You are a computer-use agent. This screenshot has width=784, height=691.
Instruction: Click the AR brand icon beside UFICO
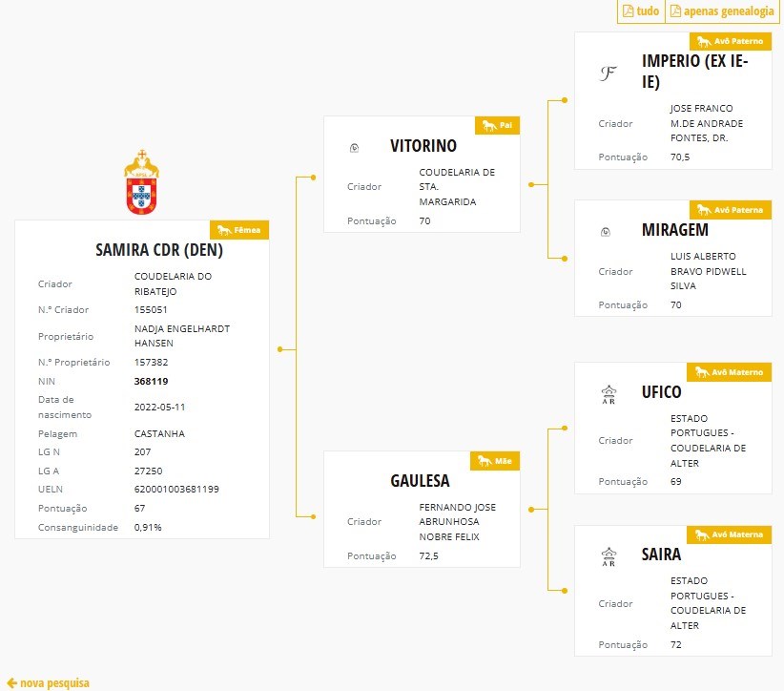(609, 394)
